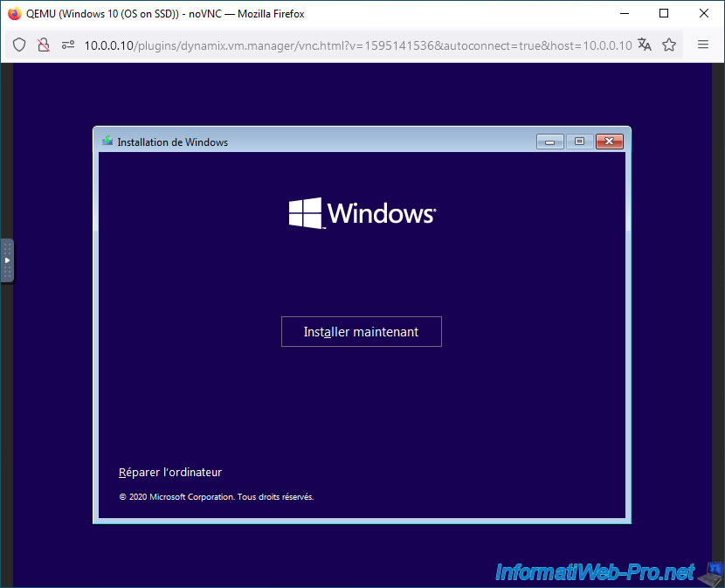Image resolution: width=725 pixels, height=588 pixels.
Task: Open the Firefox hamburger menu
Action: coord(703,45)
